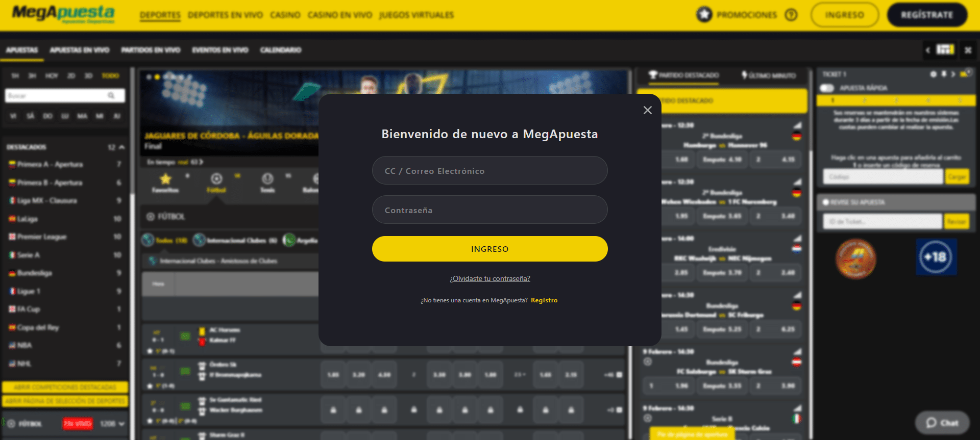Focus the Contraseña password field
This screenshot has width=980, height=440.
tap(489, 210)
